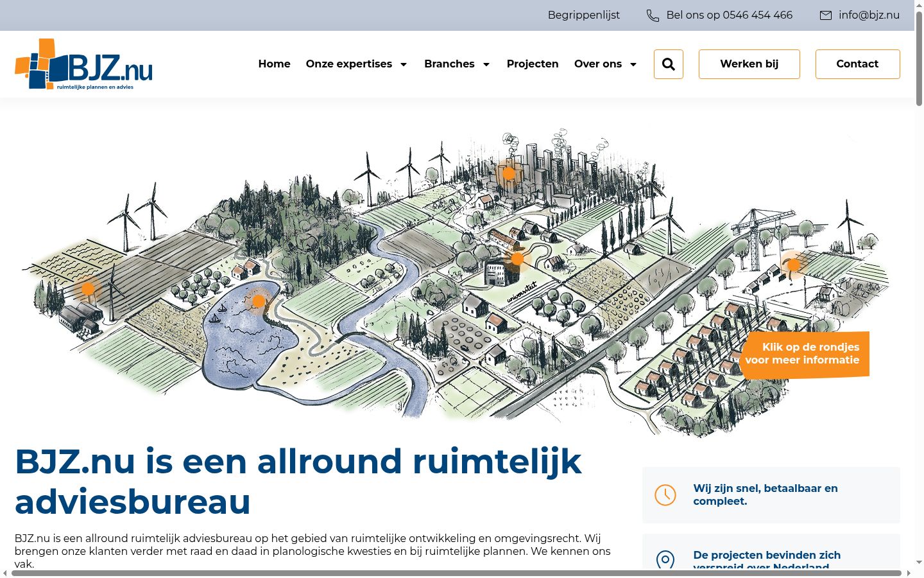This screenshot has height=578, width=924.
Task: Click the scroll right arrow
Action: [909, 573]
